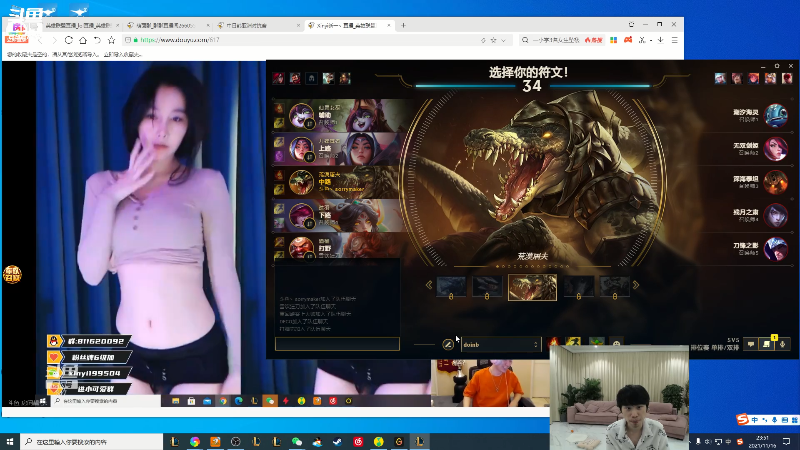The image size is (800, 450).
Task: Expand the address bar dropdown chevron
Action: point(504,40)
